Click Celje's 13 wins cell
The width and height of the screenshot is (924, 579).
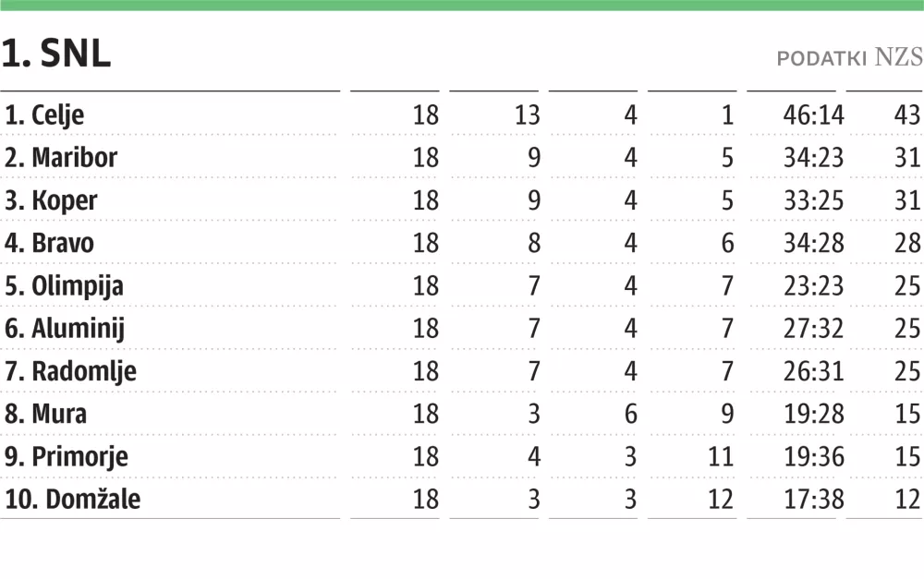527,115
